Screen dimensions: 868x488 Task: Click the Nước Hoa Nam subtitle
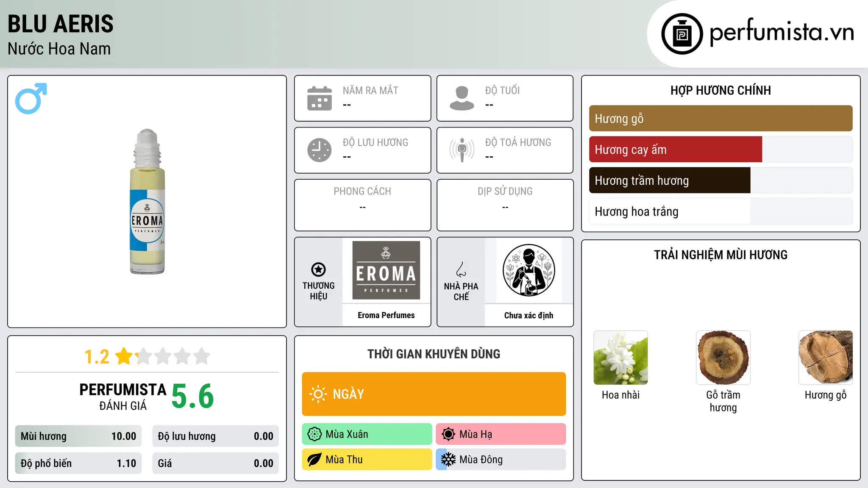59,49
